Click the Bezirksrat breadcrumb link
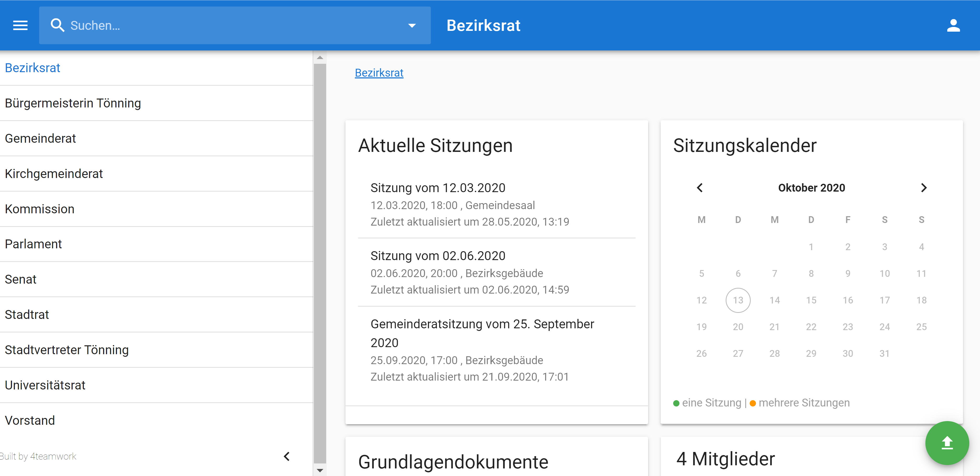 (x=379, y=73)
